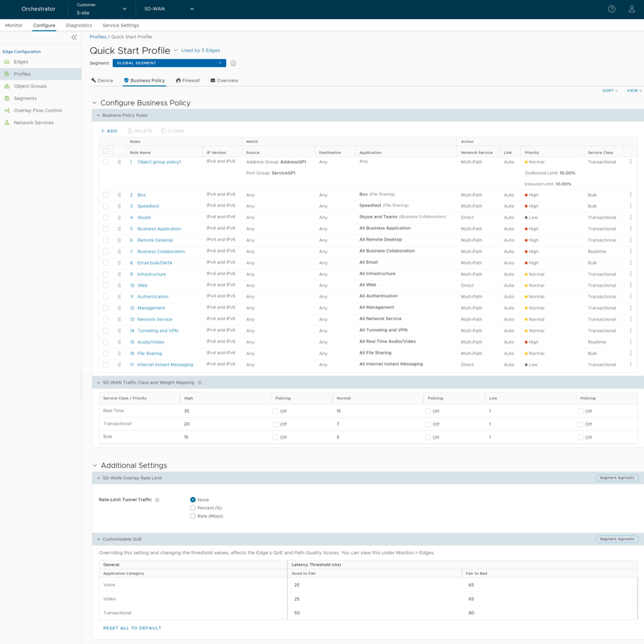The image size is (644, 644).
Task: Open the user account icon top right
Action: pyautogui.click(x=631, y=9)
